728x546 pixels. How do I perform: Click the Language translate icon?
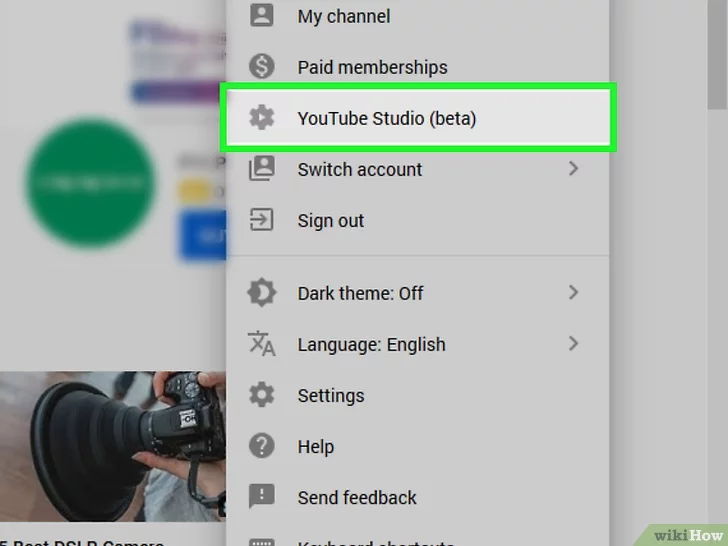pos(261,344)
